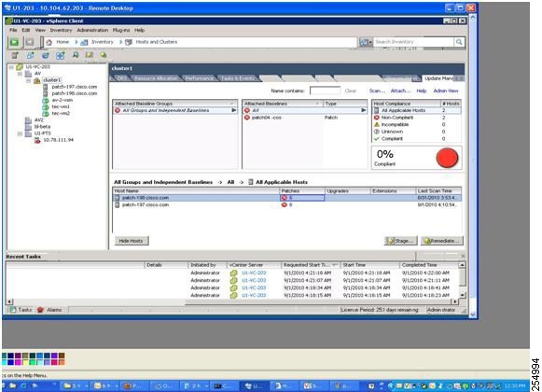Click the Tasks icon in the status bar
The height and width of the screenshot is (392, 542).
12,310
